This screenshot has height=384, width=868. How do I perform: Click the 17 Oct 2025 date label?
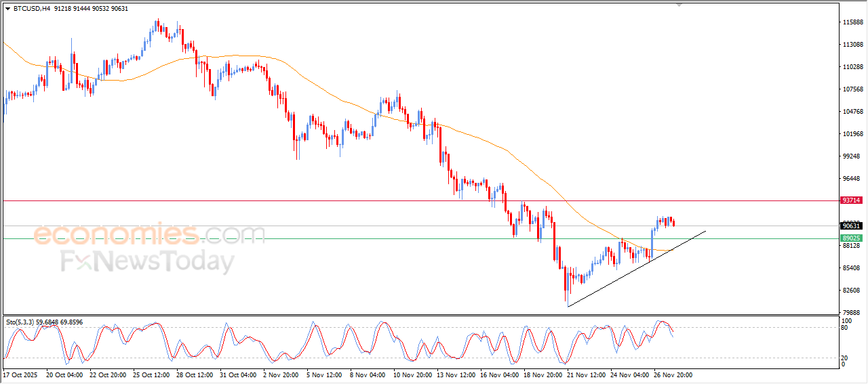click(22, 374)
